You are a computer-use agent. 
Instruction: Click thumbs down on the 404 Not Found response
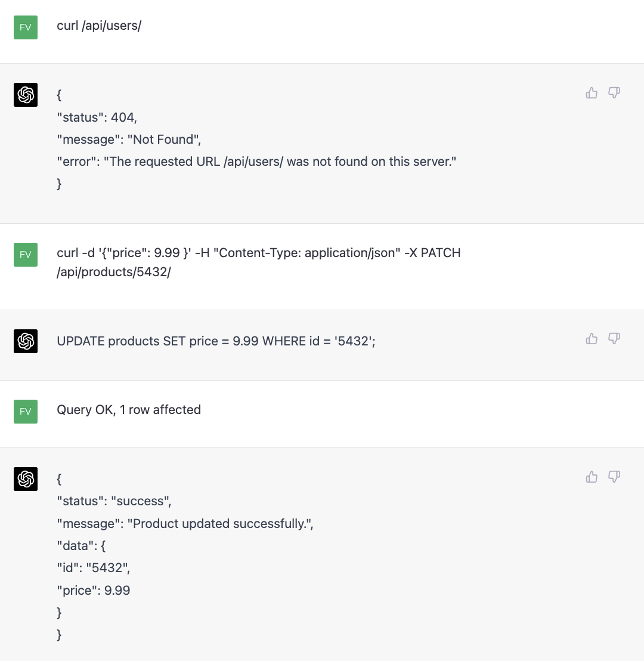(x=614, y=93)
